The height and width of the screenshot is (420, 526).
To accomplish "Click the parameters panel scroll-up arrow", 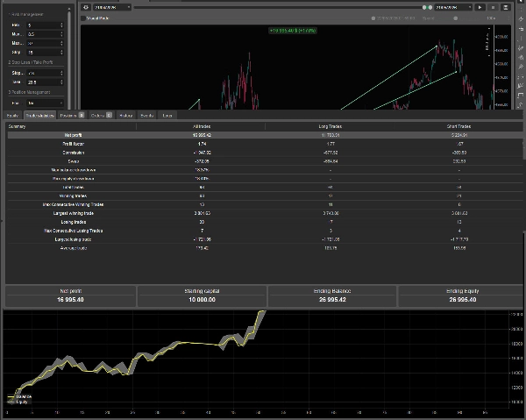I will tap(69, 9).
